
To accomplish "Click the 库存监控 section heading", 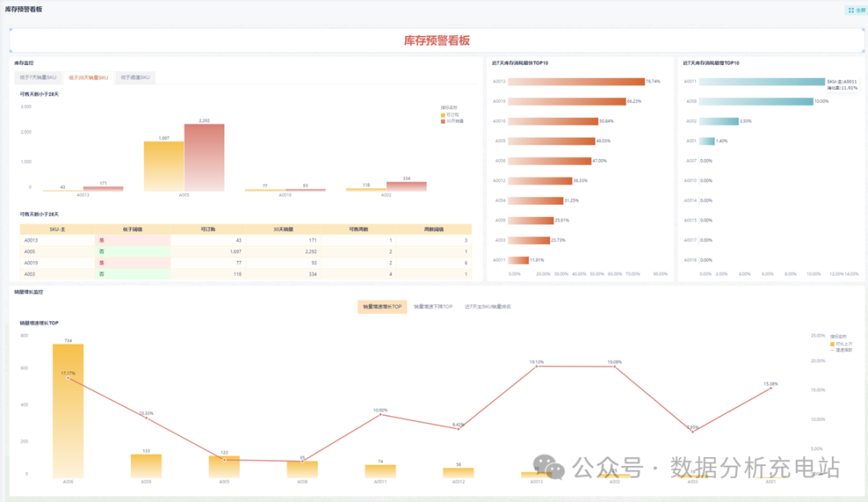I will point(24,63).
